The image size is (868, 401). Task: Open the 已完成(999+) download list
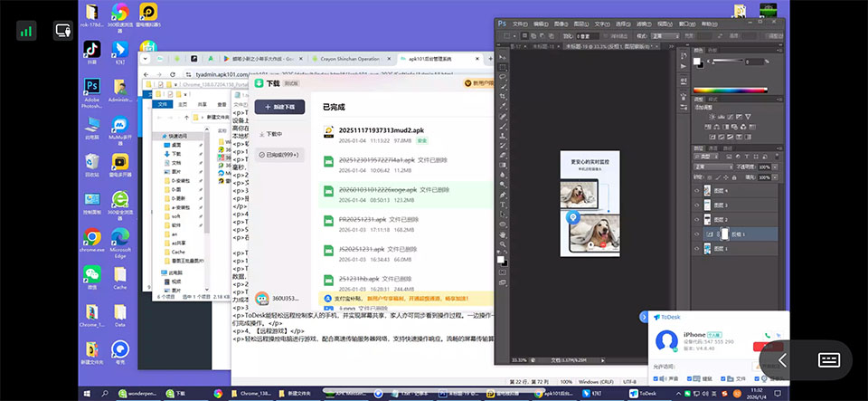tap(282, 155)
